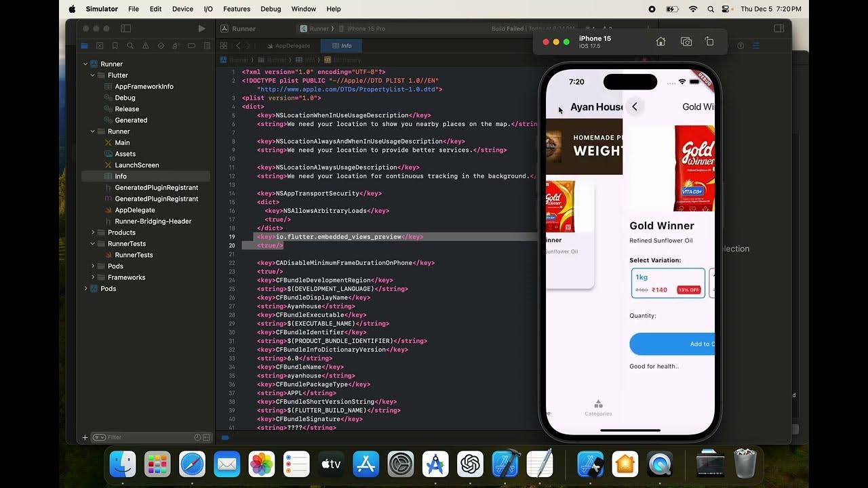
Task: Toggle the Xcode inspector panel button
Action: coord(778,28)
